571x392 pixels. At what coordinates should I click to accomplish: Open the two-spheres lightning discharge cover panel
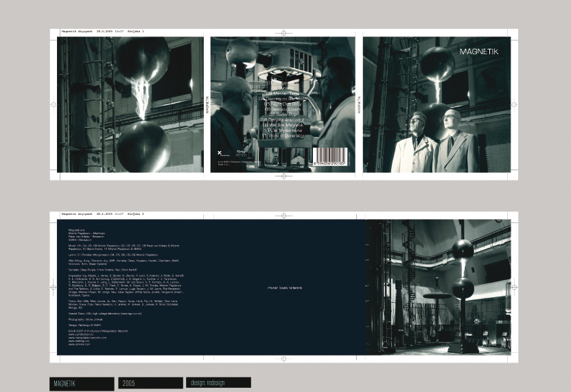[x=130, y=104]
